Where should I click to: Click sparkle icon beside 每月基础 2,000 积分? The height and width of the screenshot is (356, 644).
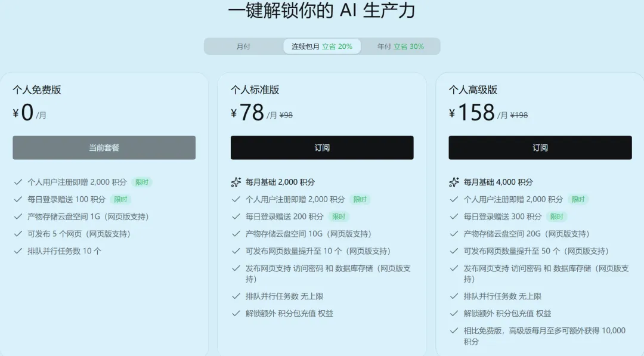click(236, 182)
